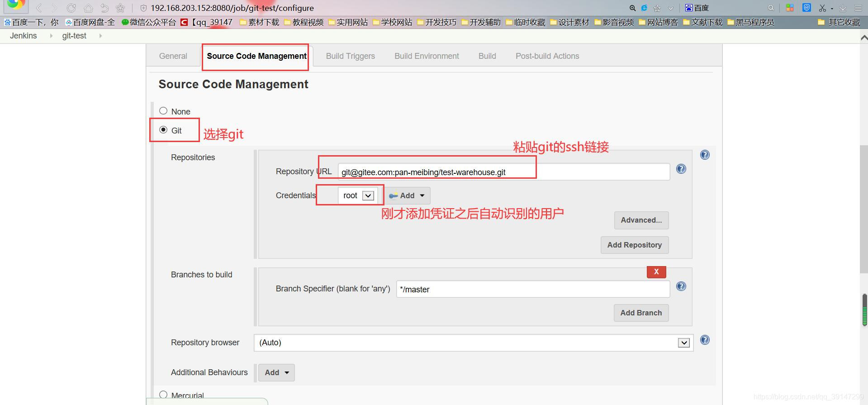Click the Add Repository button

(x=635, y=245)
